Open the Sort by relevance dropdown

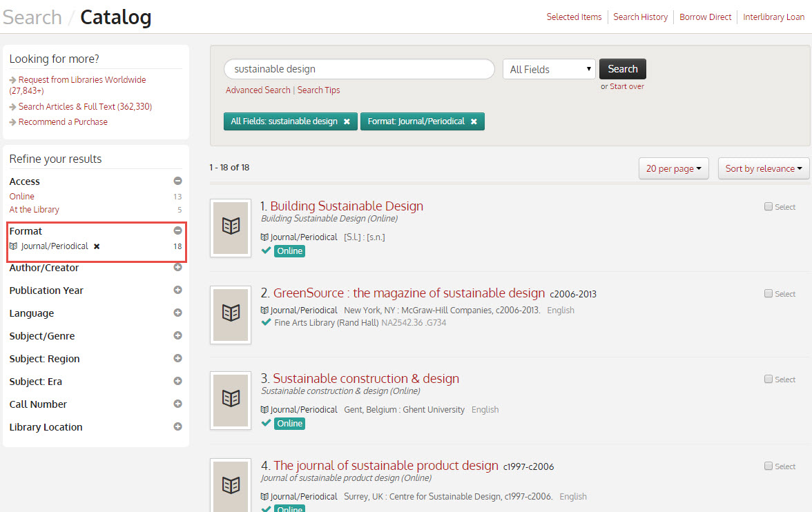(764, 169)
